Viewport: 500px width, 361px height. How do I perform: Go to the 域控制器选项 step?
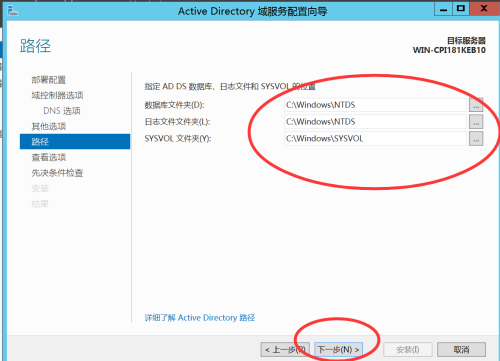point(57,95)
